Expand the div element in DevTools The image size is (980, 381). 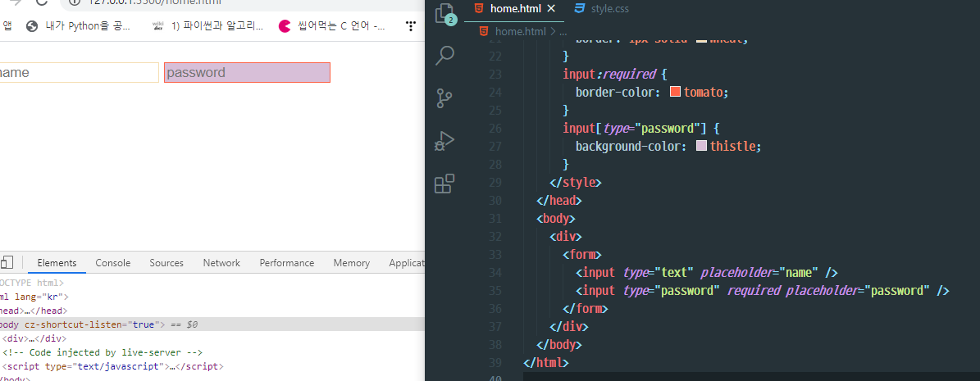coord(34,338)
